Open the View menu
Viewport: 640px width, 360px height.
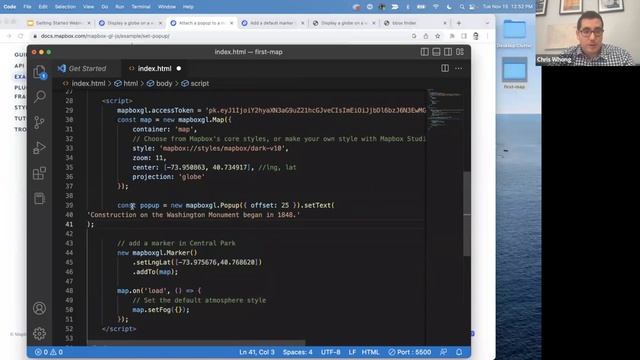point(89,7)
